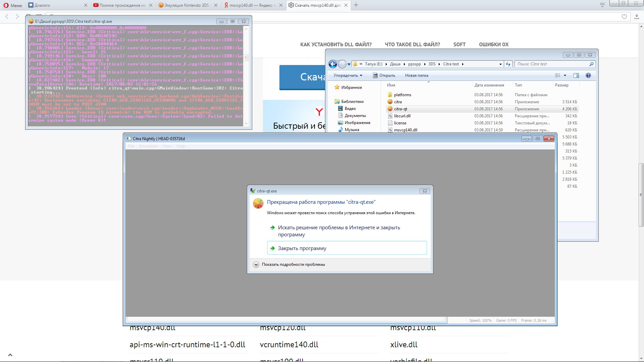Expand the Даша breadcrumb arrow
The width and height of the screenshot is (644, 362).
click(404, 64)
